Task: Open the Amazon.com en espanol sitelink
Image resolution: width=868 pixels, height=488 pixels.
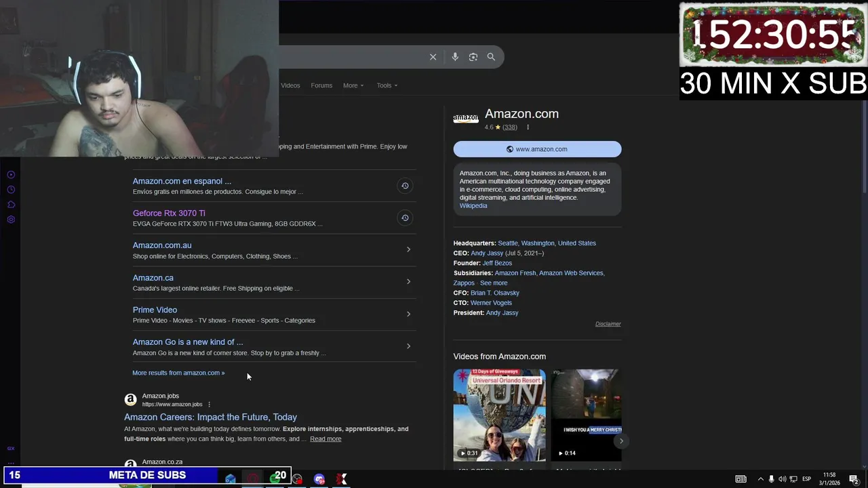Action: (182, 181)
